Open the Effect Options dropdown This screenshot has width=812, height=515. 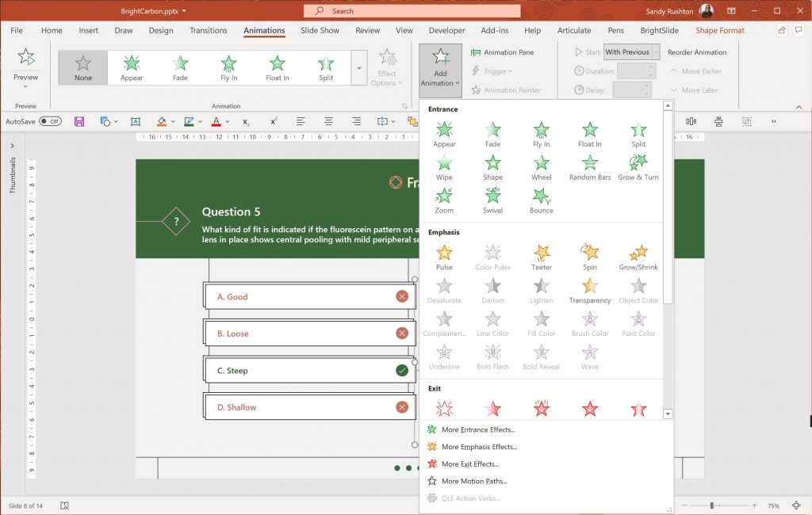pos(387,67)
